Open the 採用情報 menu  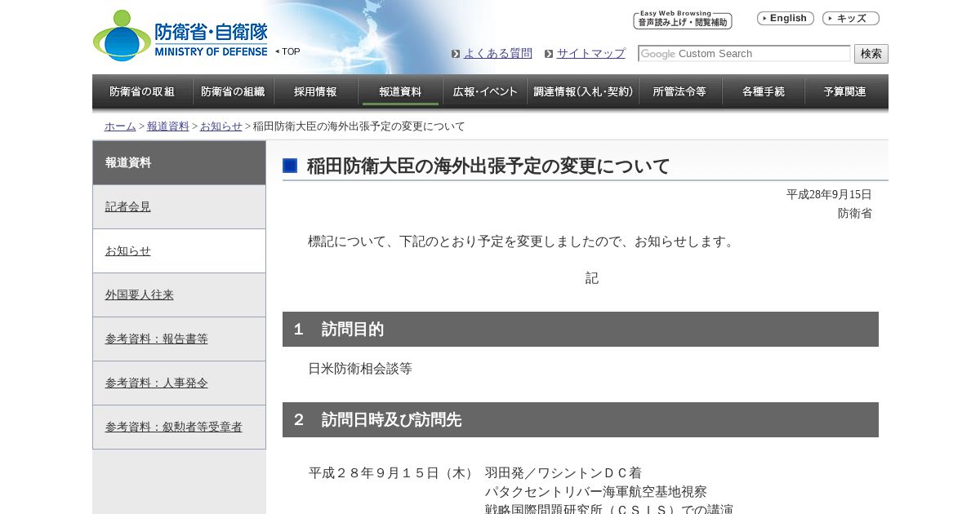[315, 91]
